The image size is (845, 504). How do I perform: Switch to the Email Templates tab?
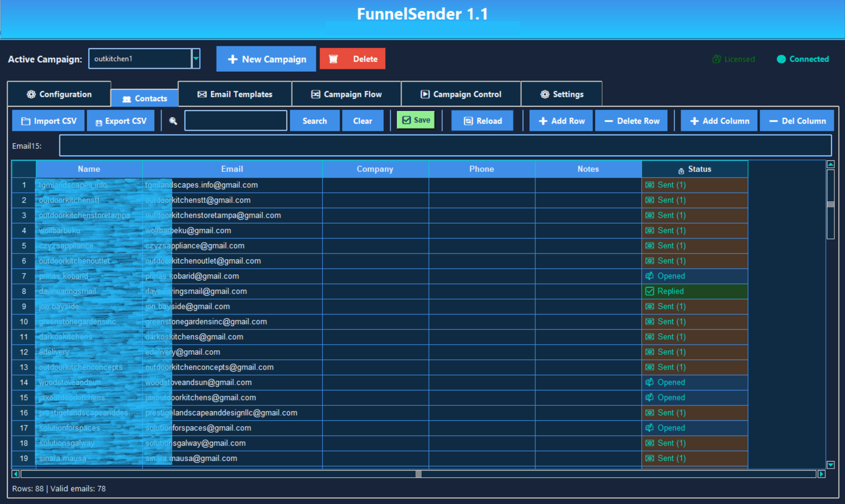[x=236, y=94]
